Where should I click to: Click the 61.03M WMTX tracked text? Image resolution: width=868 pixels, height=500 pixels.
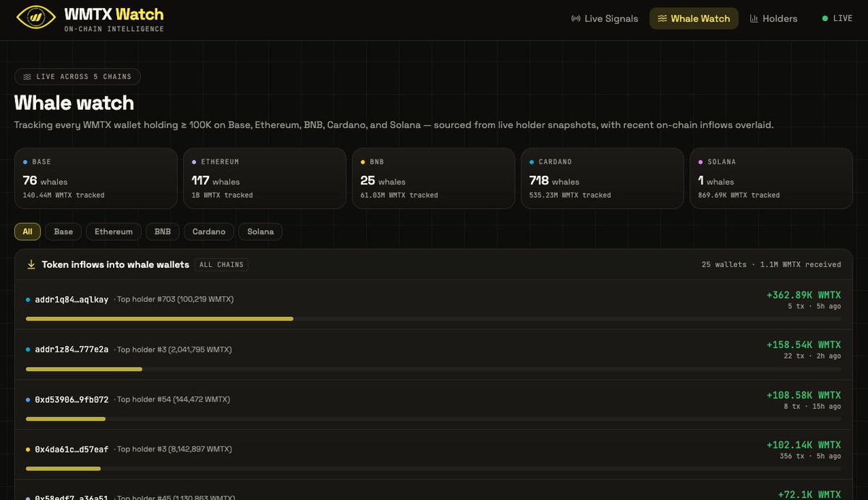(x=399, y=195)
